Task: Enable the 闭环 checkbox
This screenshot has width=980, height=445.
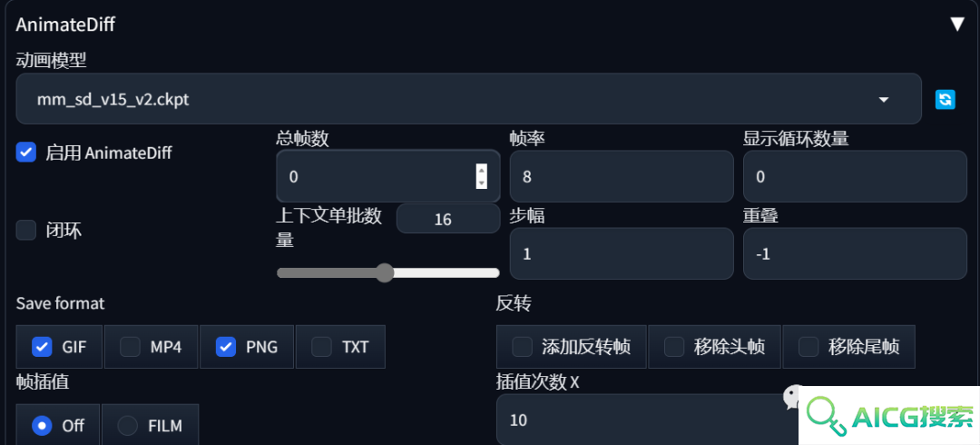Action: pyautogui.click(x=26, y=230)
